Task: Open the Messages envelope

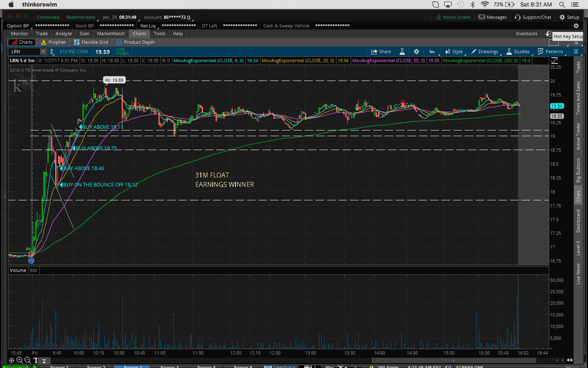Action: pos(492,17)
